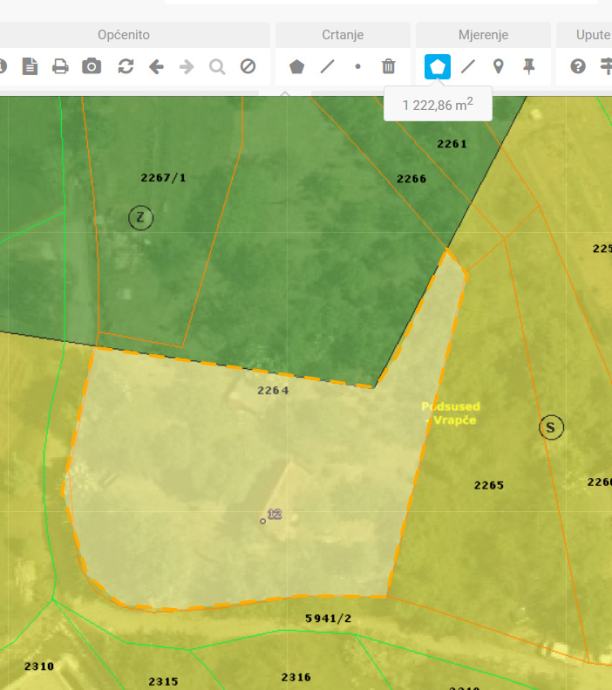The image size is (612, 690).
Task: Select the point drawing tool
Action: (358, 67)
